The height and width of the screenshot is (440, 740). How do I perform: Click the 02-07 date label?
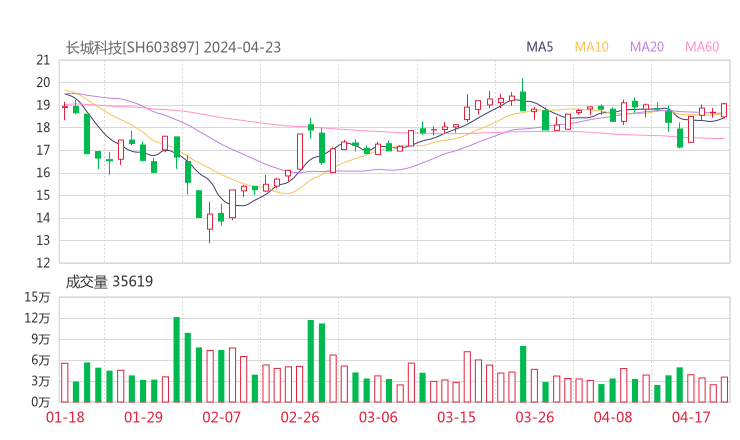pyautogui.click(x=221, y=417)
